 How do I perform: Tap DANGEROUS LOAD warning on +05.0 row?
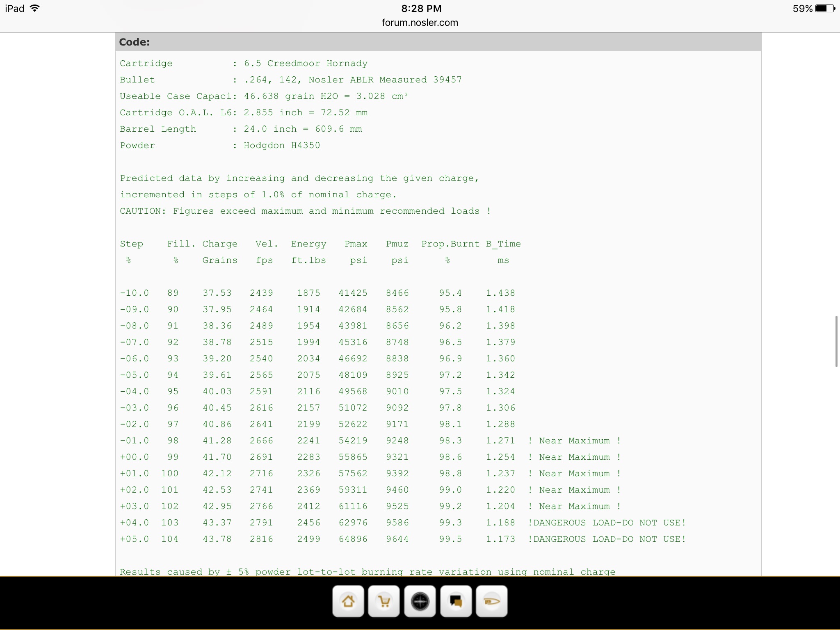(x=607, y=539)
